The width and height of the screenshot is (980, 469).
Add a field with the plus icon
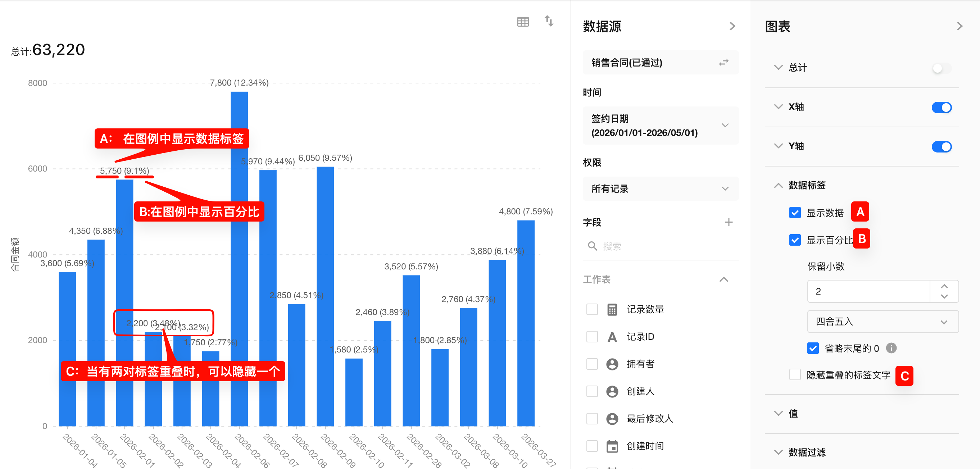(728, 222)
